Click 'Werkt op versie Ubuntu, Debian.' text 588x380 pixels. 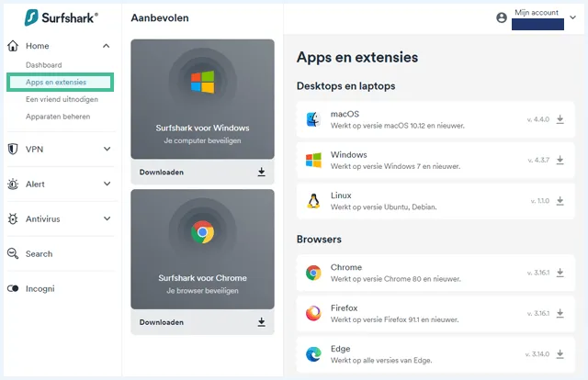(x=384, y=207)
